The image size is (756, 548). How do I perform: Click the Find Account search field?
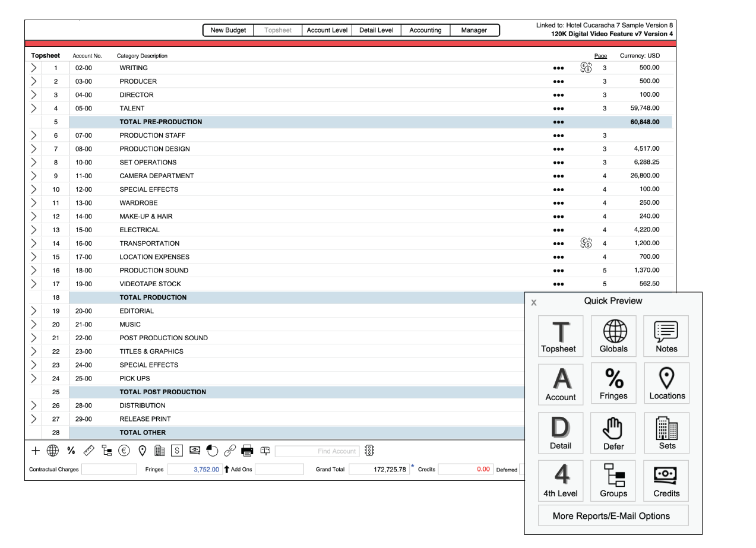[317, 451]
